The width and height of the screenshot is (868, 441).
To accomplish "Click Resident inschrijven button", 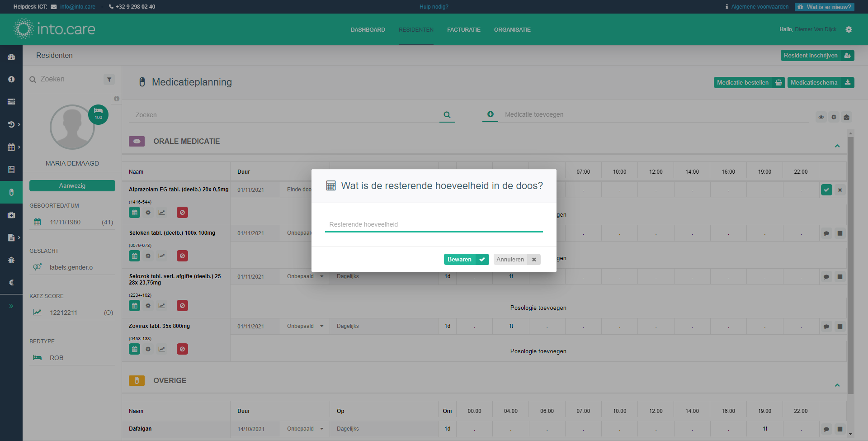I will pyautogui.click(x=817, y=55).
